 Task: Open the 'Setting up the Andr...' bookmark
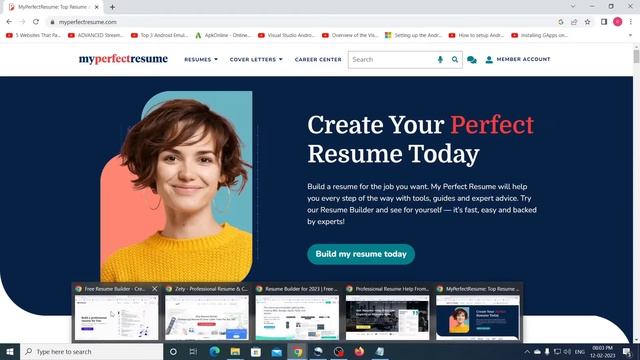pos(413,36)
